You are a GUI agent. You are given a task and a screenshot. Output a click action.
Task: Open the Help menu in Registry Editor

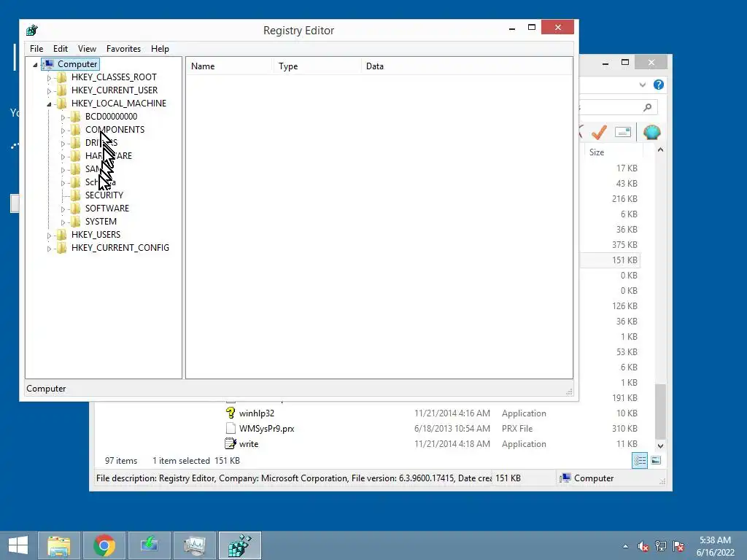[160, 49]
